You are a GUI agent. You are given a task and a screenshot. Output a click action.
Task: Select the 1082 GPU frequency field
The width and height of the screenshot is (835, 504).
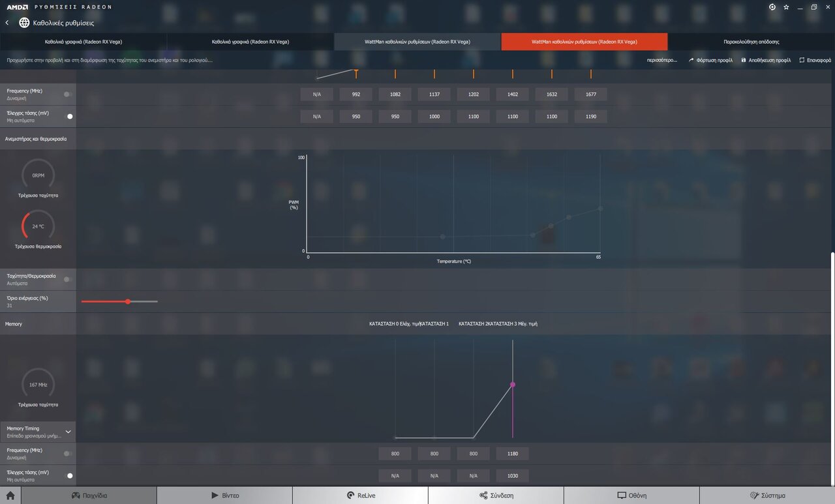point(395,95)
